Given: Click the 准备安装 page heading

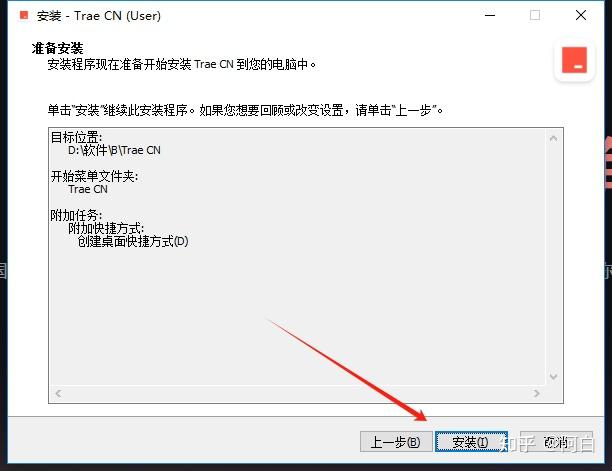Looking at the screenshot, I should (x=57, y=48).
